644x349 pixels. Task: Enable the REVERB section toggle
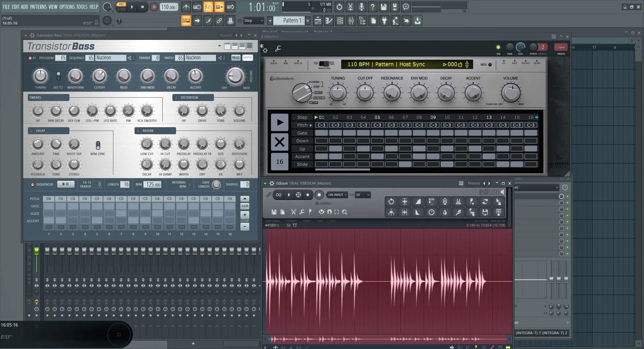138,131
